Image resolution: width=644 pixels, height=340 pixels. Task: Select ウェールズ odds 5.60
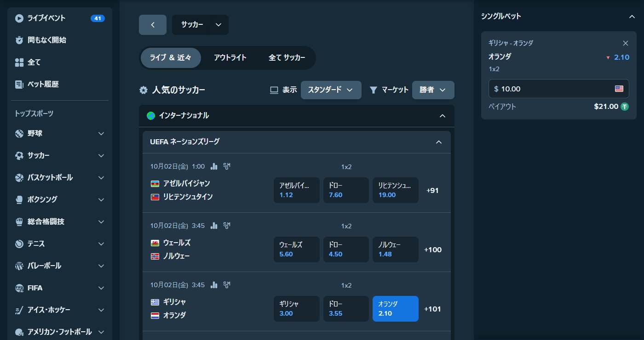point(297,249)
